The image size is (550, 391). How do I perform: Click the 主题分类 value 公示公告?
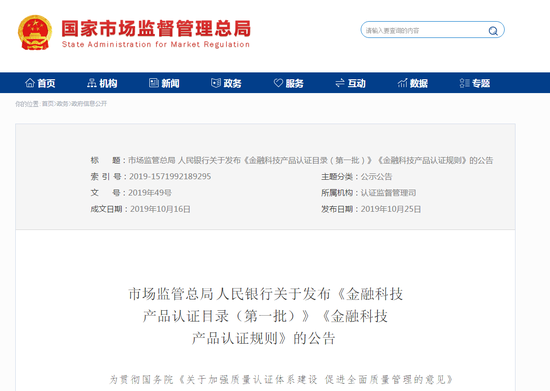point(376,176)
